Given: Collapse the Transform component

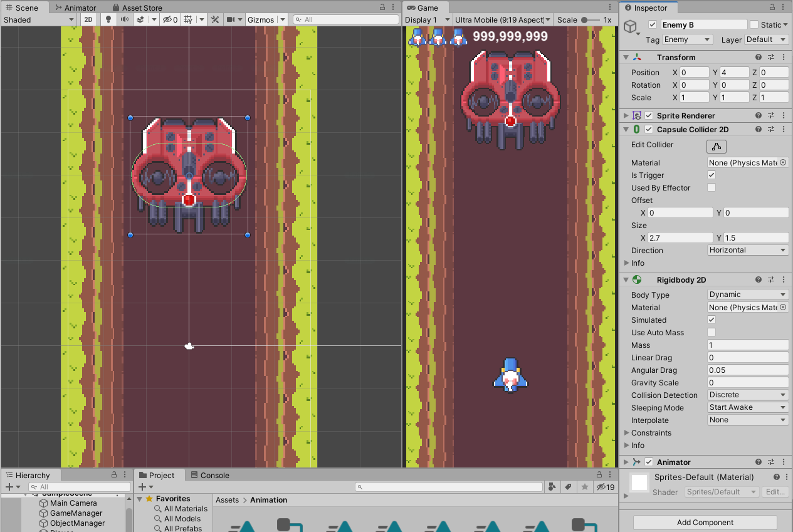Looking at the screenshot, I should (626, 57).
